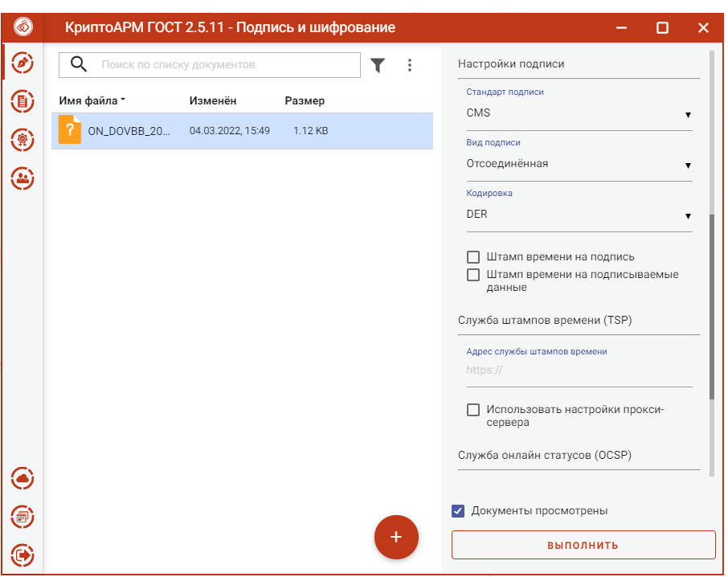Viewport: 728px width, 577px height.
Task: Minimize the КриптоАРМ window
Action: [621, 28]
